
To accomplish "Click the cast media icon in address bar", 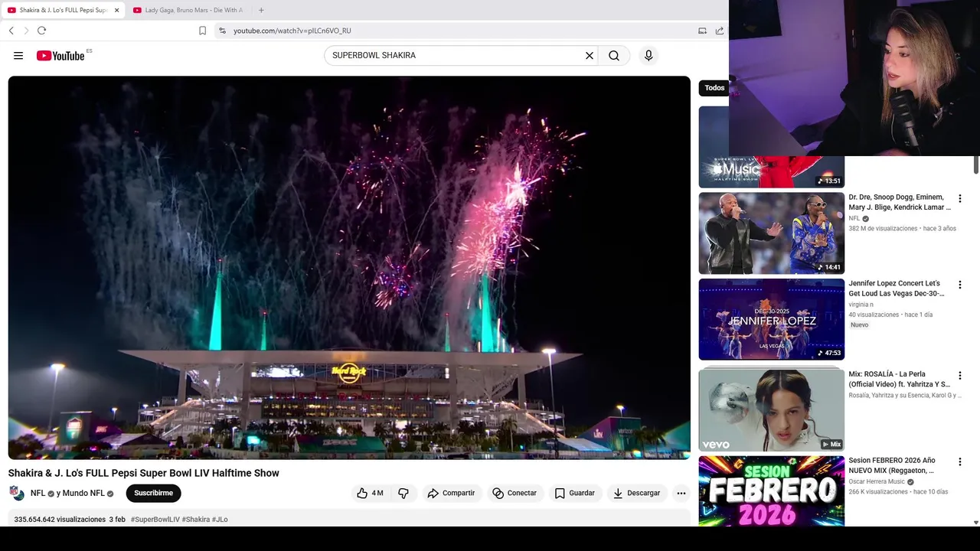I will [702, 31].
